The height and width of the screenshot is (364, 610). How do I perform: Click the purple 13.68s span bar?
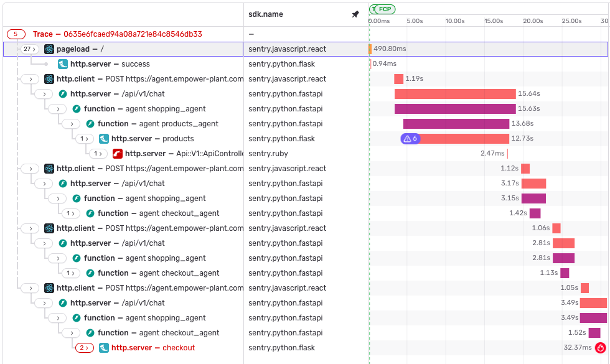(x=456, y=124)
